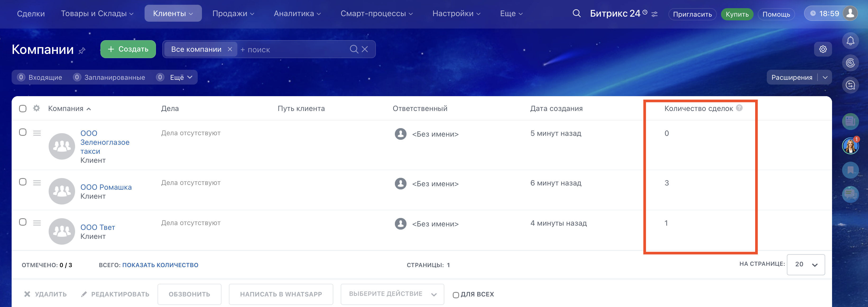Enable the Для всех checkbox
Screen dimensions: 868x307
click(x=456, y=295)
